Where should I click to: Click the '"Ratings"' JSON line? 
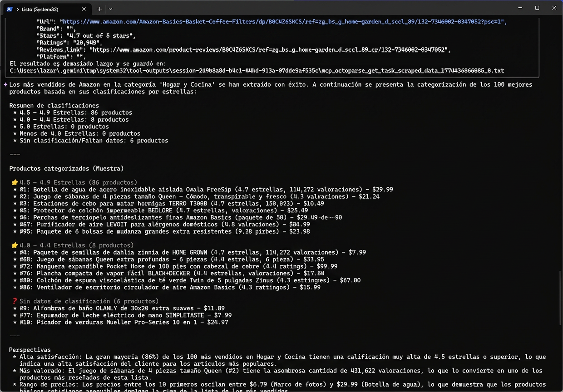coord(70,43)
